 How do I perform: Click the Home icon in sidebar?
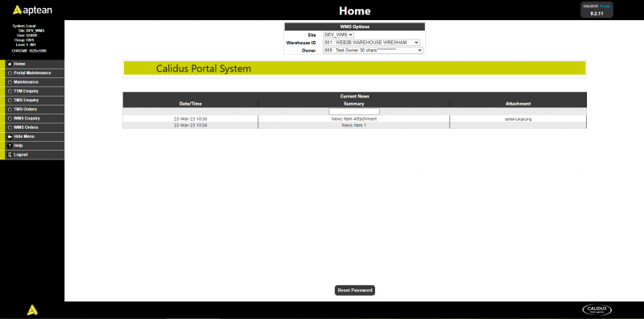click(10, 64)
